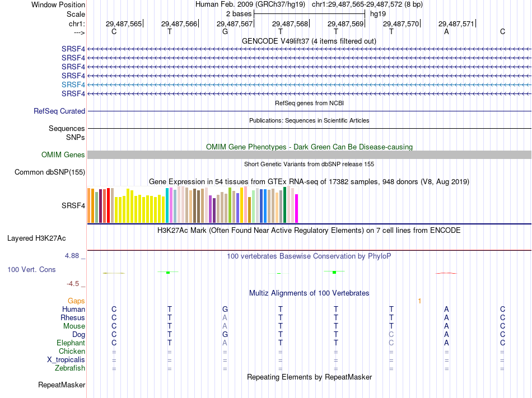Click the RepeatMasker track label
Screen dimensions: 532x398
point(62,385)
